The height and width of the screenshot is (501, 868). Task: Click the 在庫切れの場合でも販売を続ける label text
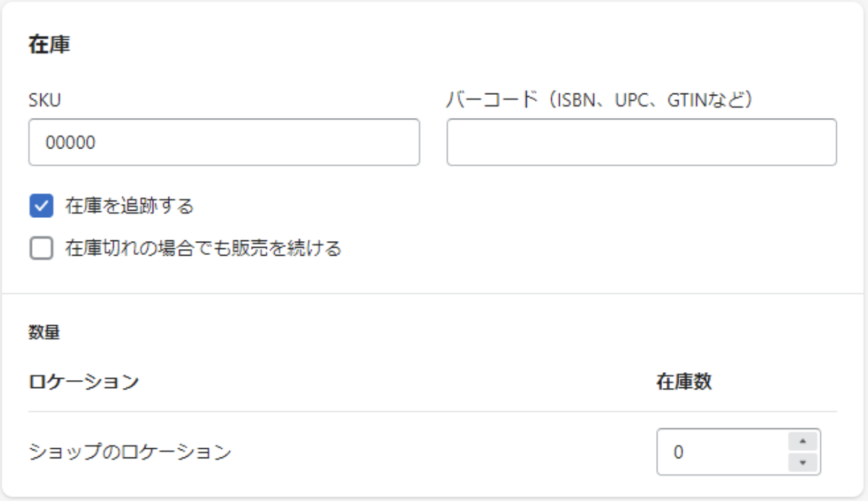[x=203, y=248]
